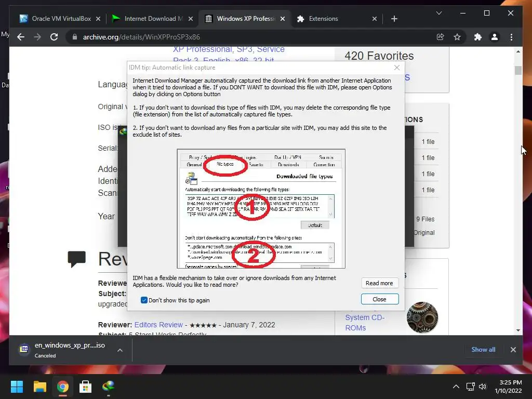Click the gears collection thumbnail
This screenshot has height=399, width=532.
[422, 317]
